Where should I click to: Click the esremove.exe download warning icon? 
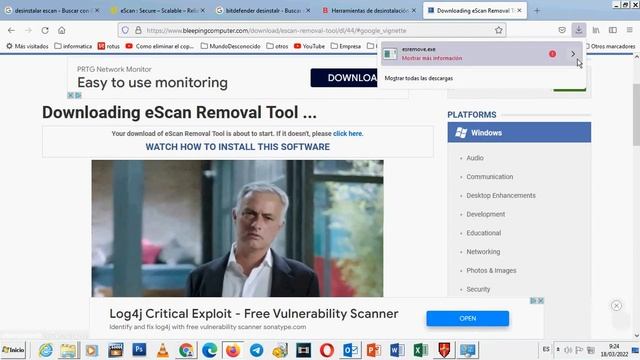tap(552, 54)
